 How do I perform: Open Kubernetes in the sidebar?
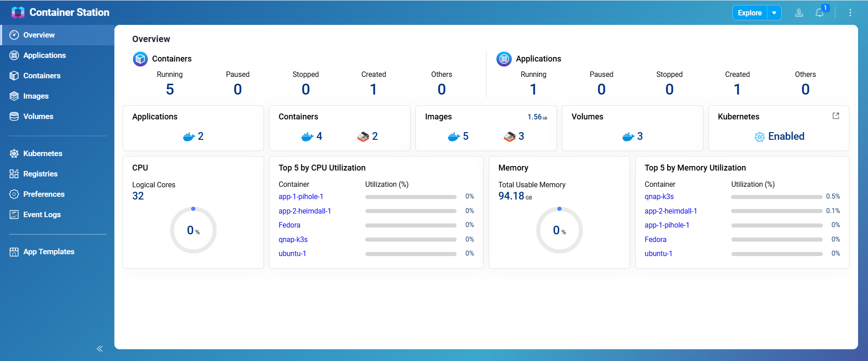coord(57,153)
